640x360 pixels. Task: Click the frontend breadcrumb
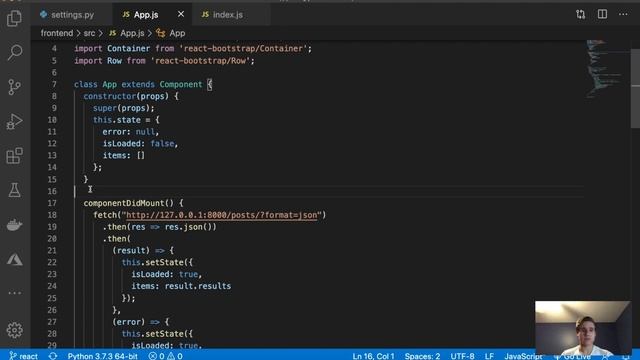pyautogui.click(x=57, y=33)
